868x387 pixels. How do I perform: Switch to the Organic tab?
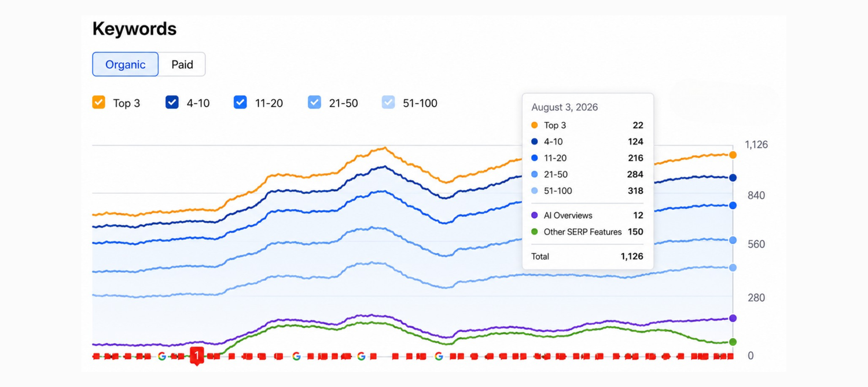(x=126, y=64)
